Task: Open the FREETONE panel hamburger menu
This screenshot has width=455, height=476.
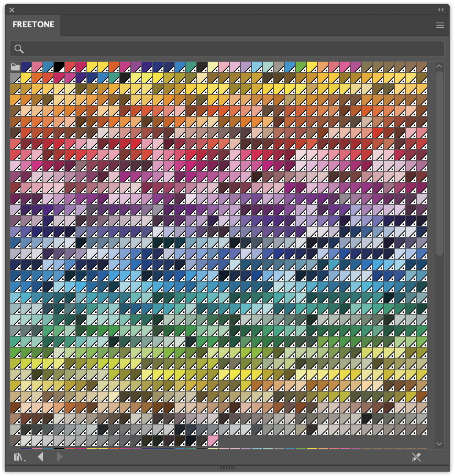Action: pos(440,25)
